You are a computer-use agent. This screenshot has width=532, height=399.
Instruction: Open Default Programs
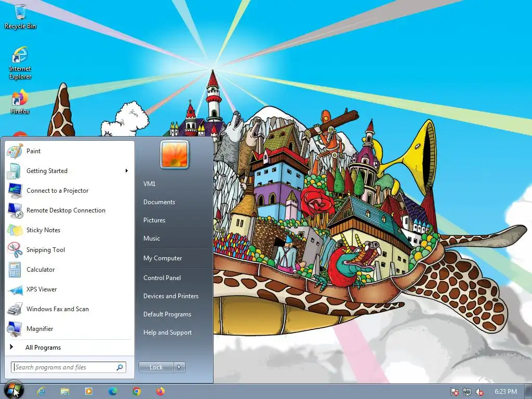click(167, 314)
